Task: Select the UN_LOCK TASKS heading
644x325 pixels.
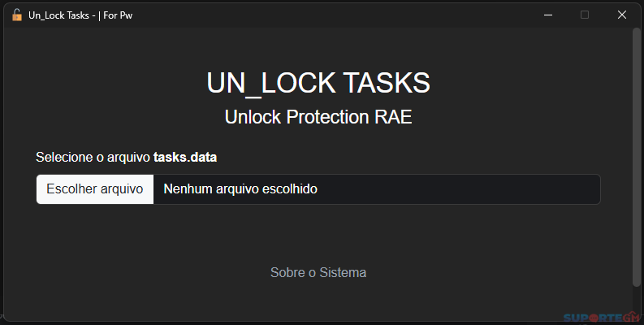Action: click(x=318, y=83)
